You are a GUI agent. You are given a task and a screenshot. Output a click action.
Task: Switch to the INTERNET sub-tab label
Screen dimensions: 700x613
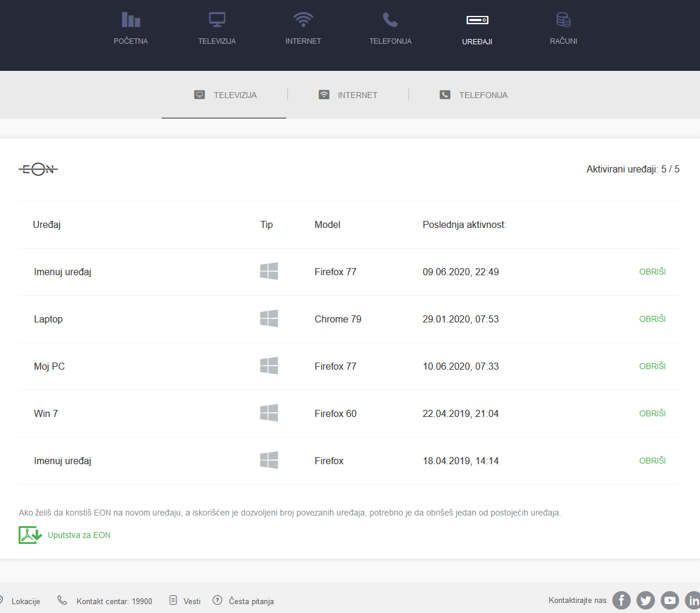tap(358, 95)
